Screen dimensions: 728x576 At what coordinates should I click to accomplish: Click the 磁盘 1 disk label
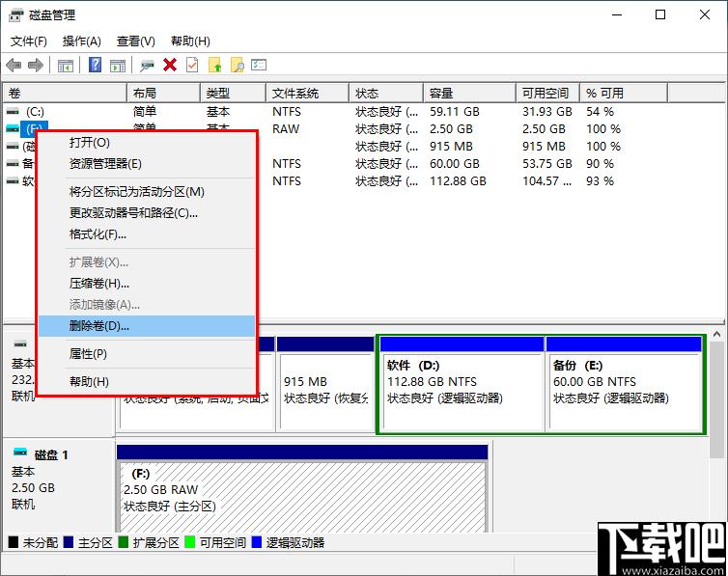51,455
